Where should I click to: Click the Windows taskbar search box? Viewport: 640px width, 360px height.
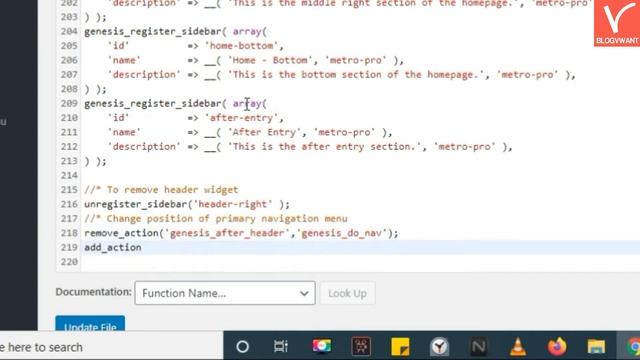[111, 347]
